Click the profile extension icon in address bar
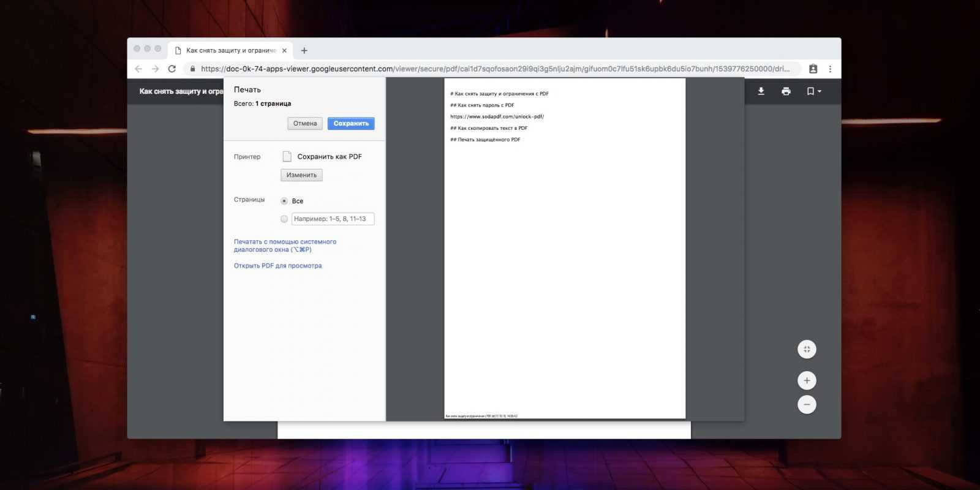The width and height of the screenshot is (980, 490). 813,69
